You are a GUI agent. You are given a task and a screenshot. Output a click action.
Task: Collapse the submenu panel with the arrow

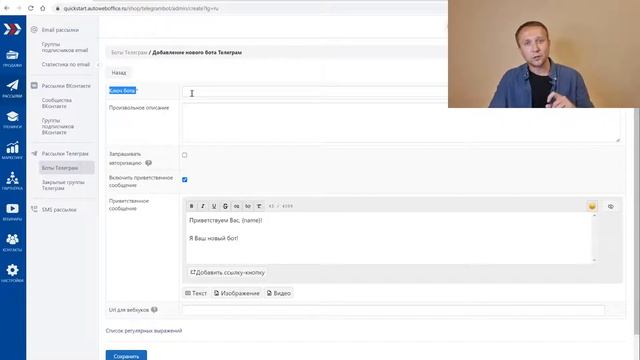98,64
